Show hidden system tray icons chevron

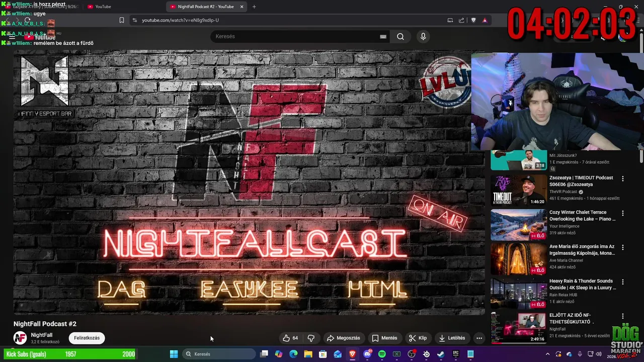point(548,354)
